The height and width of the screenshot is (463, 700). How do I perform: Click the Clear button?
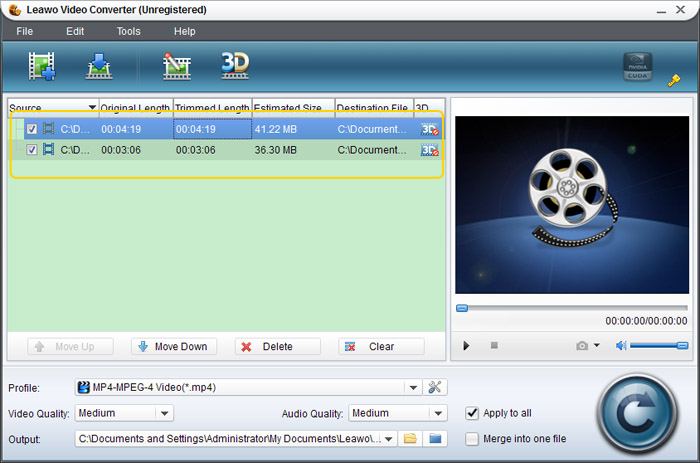[381, 346]
